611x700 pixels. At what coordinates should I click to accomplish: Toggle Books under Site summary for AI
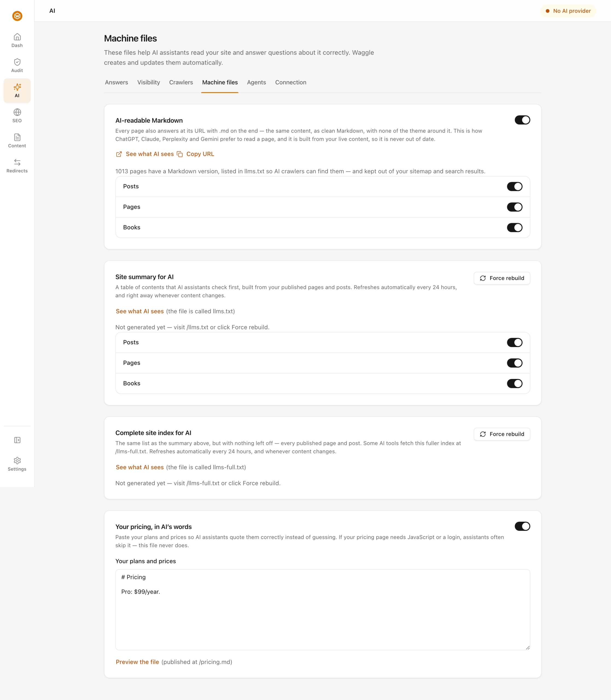pyautogui.click(x=514, y=383)
